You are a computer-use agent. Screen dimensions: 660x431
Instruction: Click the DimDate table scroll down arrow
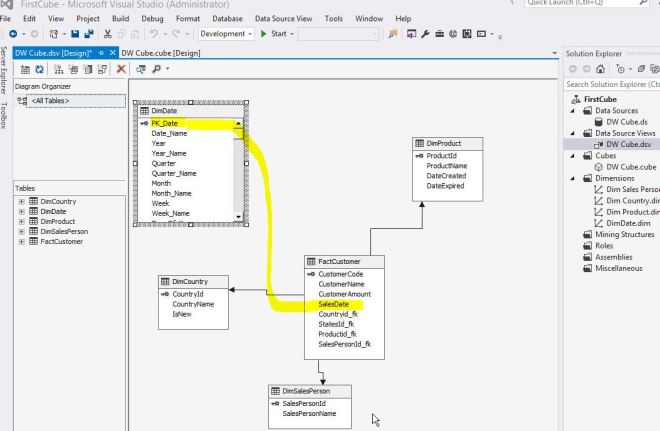[x=237, y=215]
